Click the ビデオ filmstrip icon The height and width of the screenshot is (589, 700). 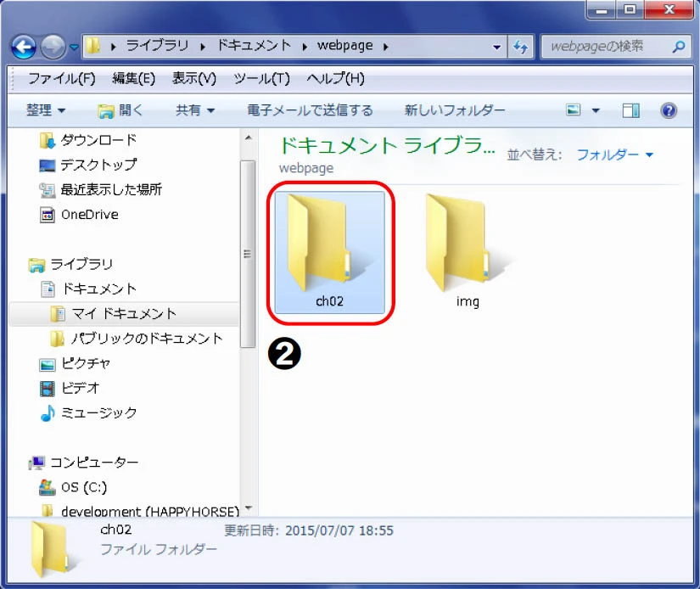47,389
